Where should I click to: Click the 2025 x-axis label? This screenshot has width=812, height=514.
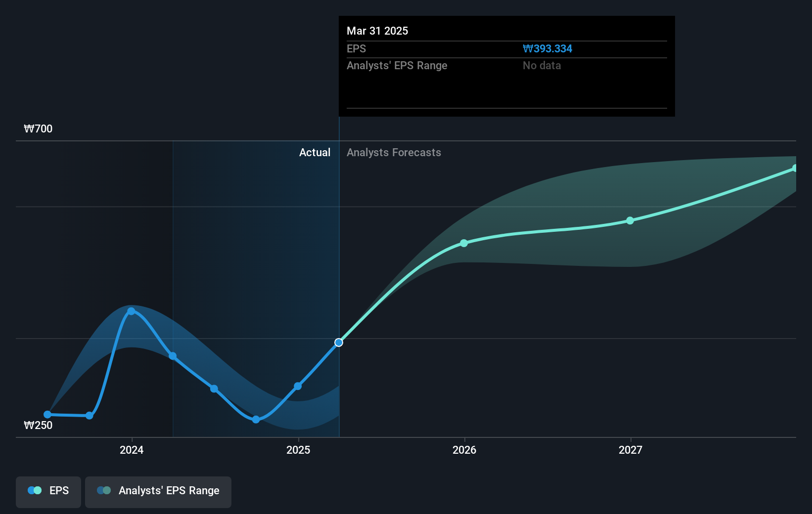298,450
